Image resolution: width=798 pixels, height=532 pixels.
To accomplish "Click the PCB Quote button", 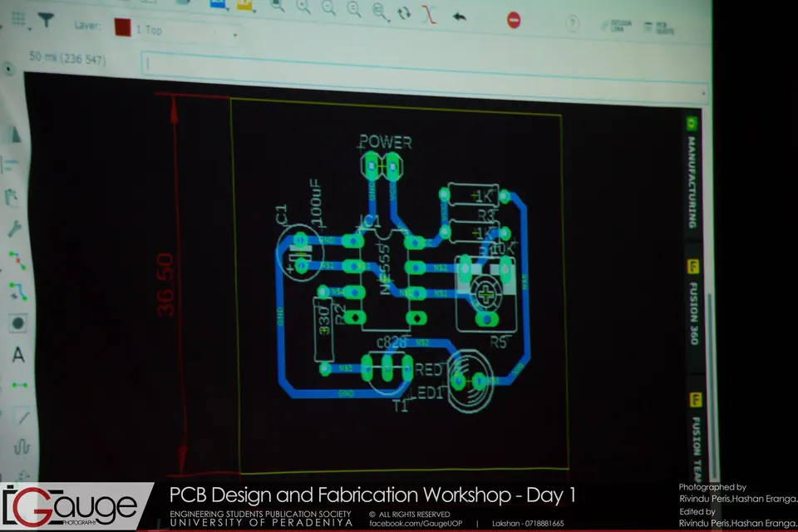I will tap(658, 28).
